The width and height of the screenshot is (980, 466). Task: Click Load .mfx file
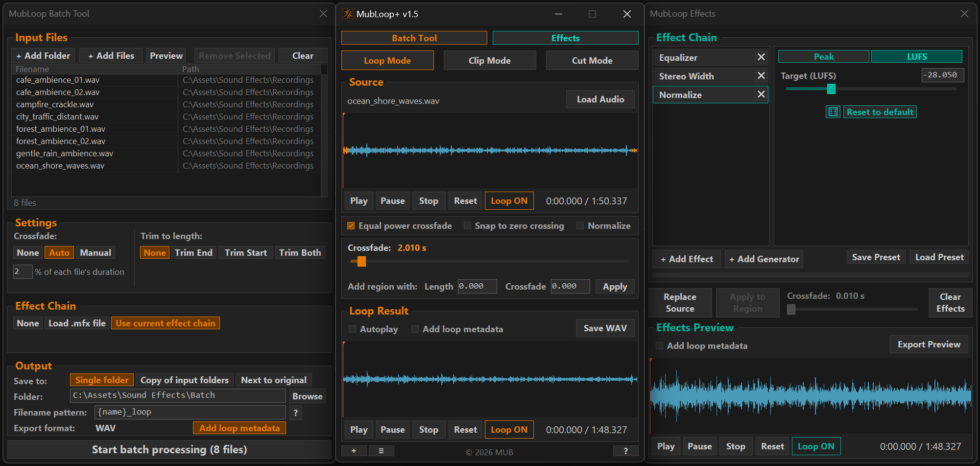tap(77, 323)
